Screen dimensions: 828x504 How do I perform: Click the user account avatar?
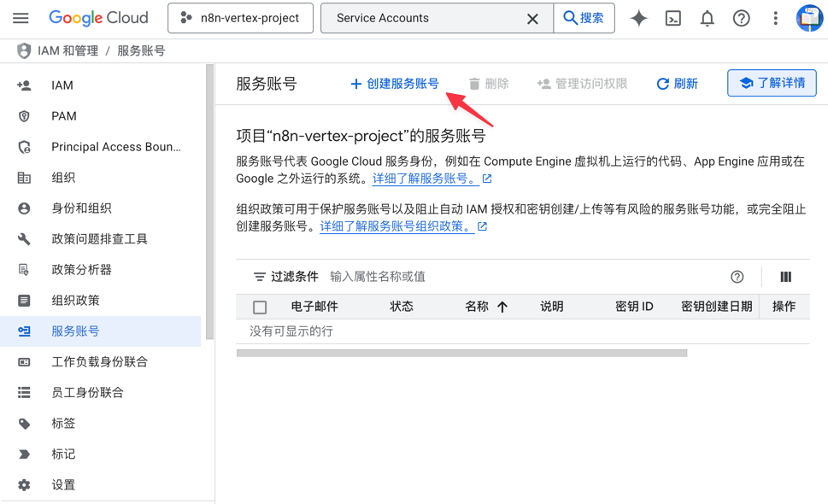tap(808, 18)
